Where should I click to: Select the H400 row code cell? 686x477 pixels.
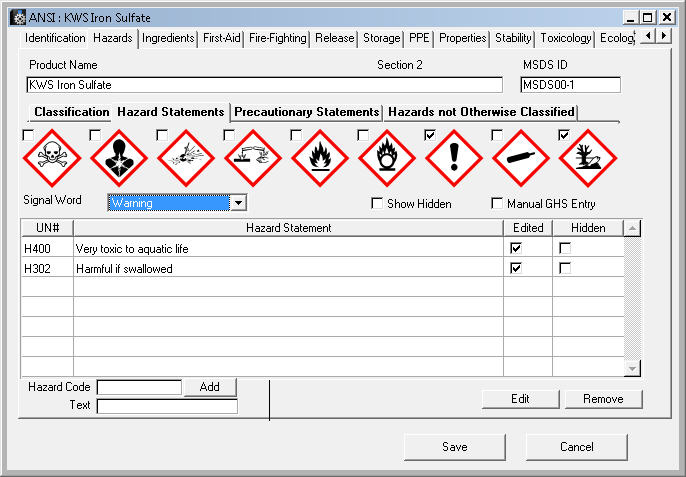(47, 249)
